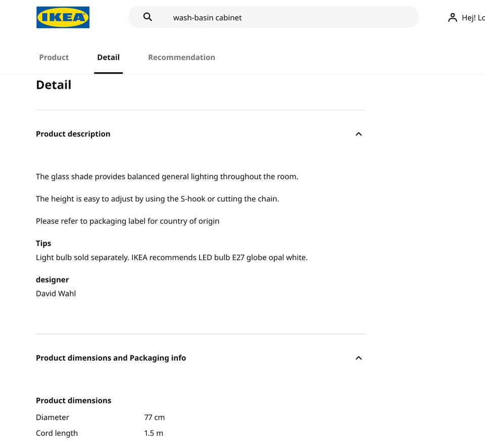Click the light bulb sold separately tip
The image size is (485, 448).
click(x=172, y=258)
